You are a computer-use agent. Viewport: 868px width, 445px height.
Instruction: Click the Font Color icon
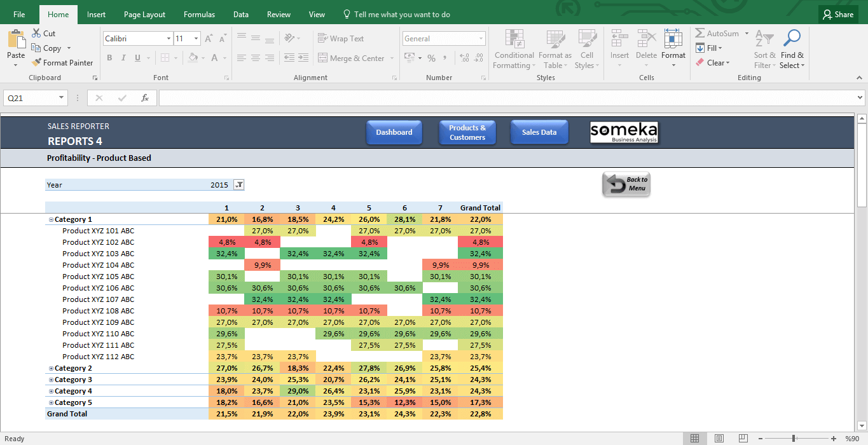click(215, 58)
